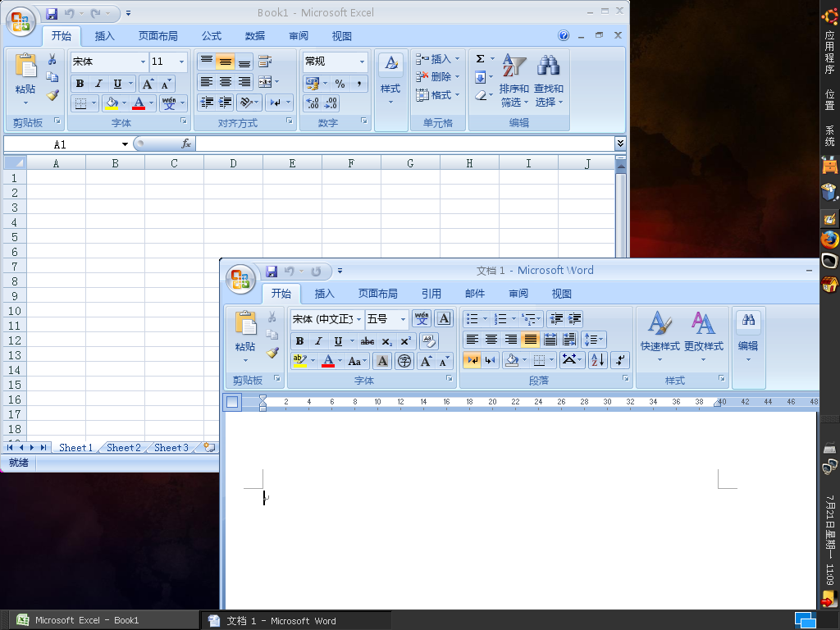Viewport: 840px width, 630px height.
Task: Click Word's Subscript icon
Action: click(387, 341)
